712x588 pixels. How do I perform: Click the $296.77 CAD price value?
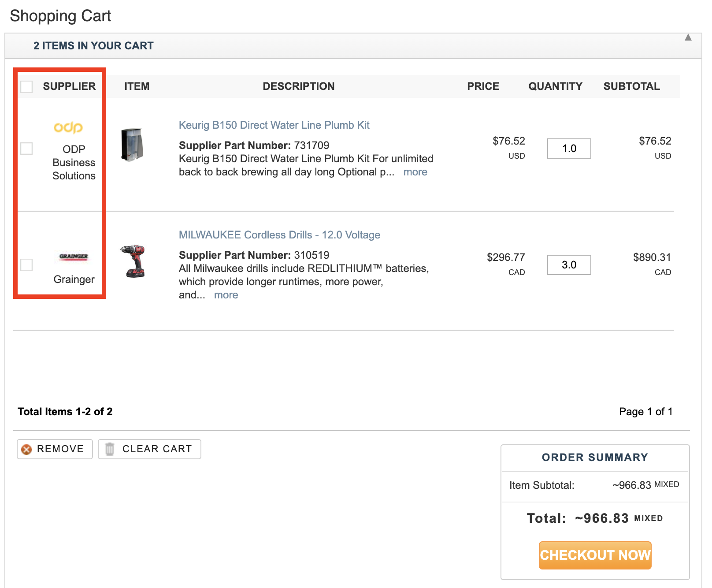[x=506, y=264]
